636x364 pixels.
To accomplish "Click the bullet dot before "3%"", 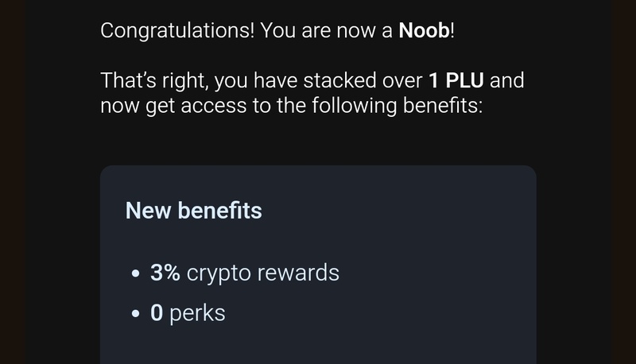I will tap(135, 273).
